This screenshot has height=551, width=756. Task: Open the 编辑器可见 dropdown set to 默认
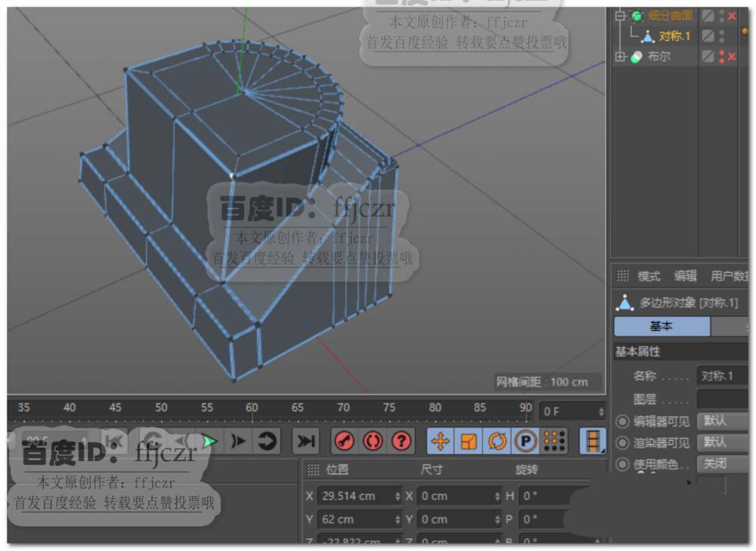point(723,421)
